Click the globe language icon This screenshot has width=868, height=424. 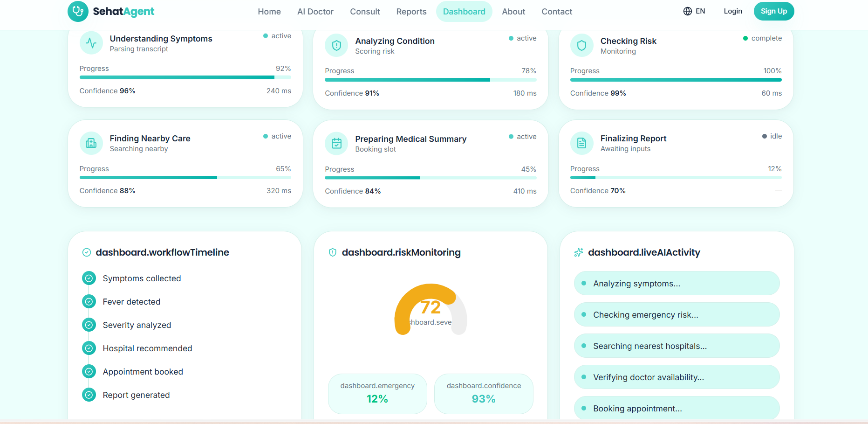688,11
